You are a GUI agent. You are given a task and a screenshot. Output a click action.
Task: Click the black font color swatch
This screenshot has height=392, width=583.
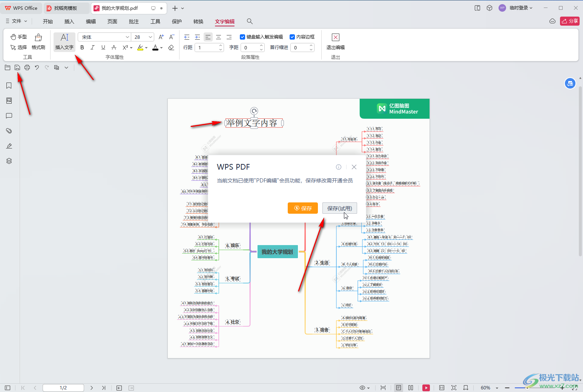click(x=155, y=47)
